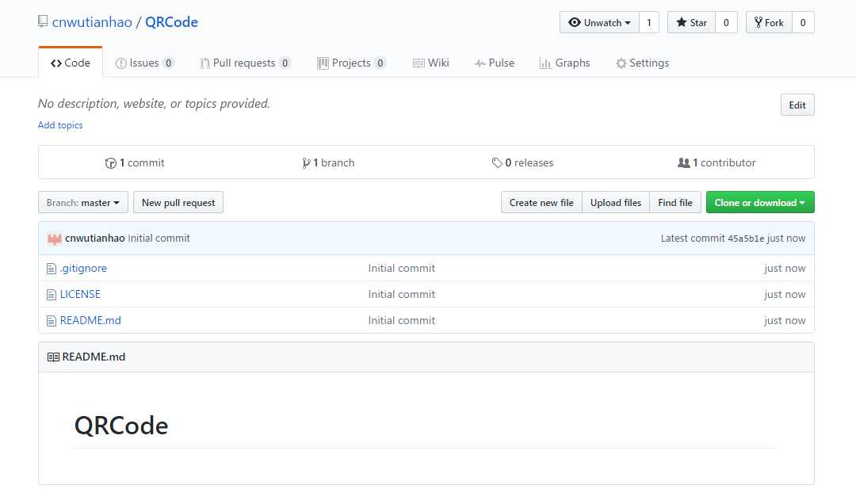
Task: Click the commit history clock icon
Action: pos(110,162)
